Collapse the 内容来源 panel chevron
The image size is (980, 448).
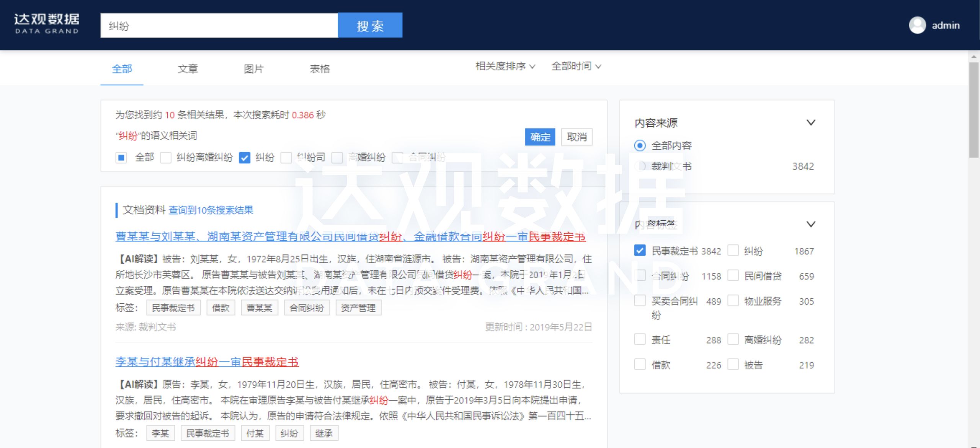pos(811,122)
